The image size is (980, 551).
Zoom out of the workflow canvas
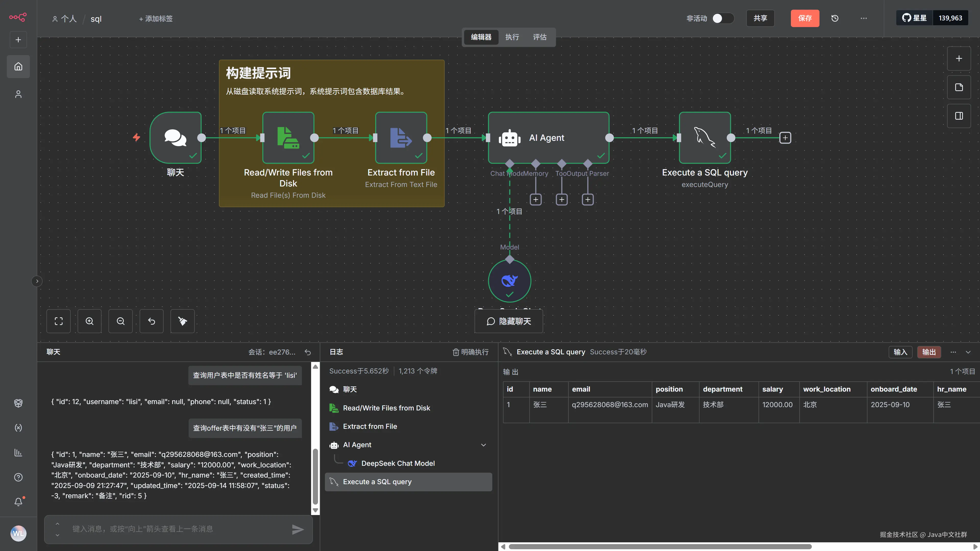click(x=121, y=321)
